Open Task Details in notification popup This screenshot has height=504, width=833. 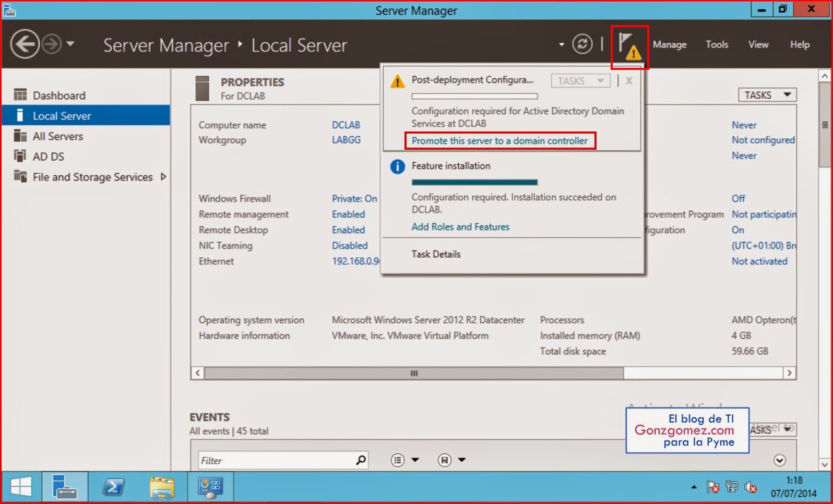tap(436, 254)
